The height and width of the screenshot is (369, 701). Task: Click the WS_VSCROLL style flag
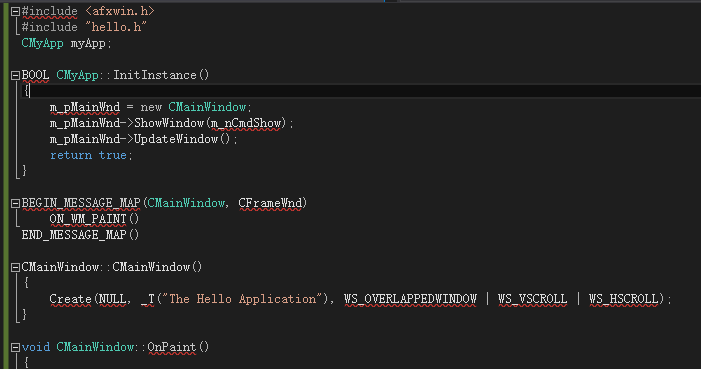pyautogui.click(x=532, y=299)
